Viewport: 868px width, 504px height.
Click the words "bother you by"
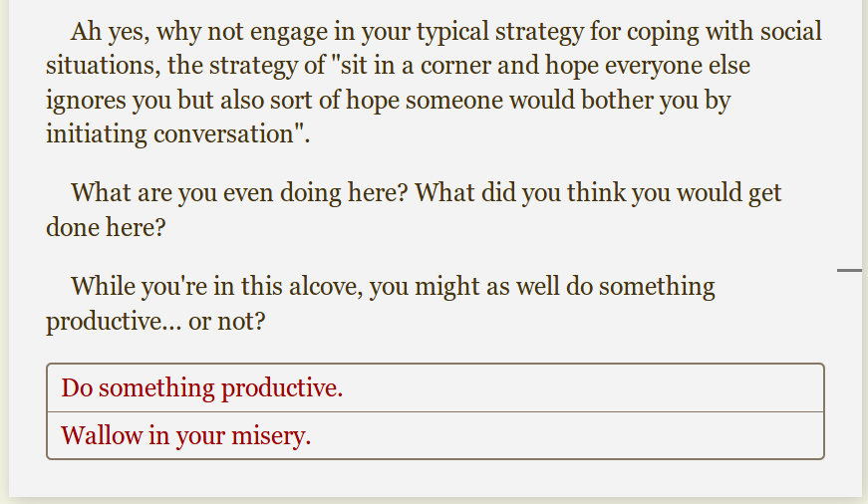pos(655,101)
